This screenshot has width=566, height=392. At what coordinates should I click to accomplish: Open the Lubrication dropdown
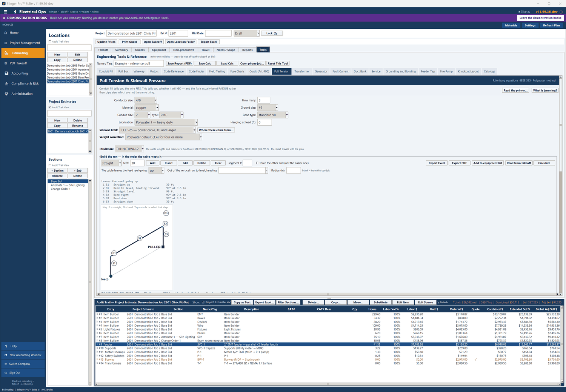pyautogui.click(x=166, y=122)
